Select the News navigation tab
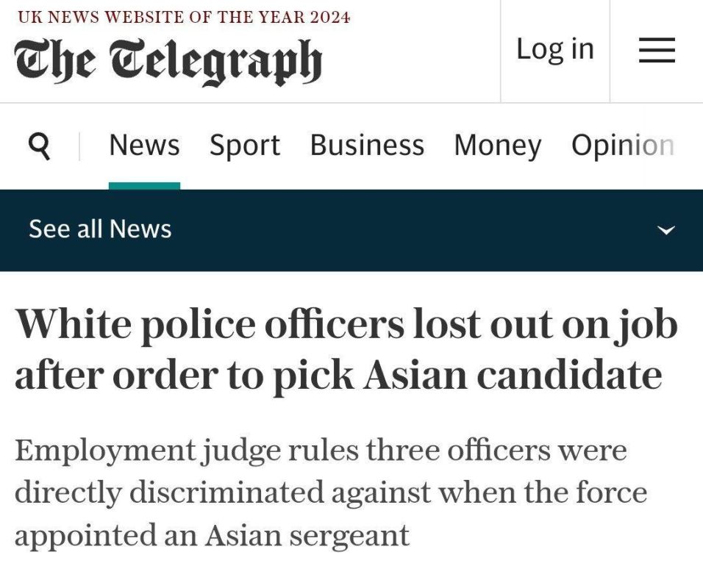Screen dimensions: 703x588 (144, 146)
